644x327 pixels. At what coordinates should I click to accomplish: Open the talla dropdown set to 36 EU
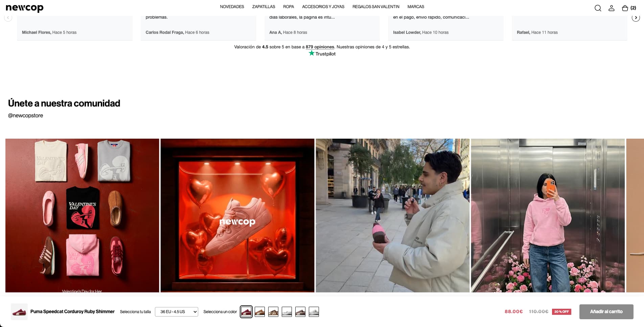[x=176, y=311]
